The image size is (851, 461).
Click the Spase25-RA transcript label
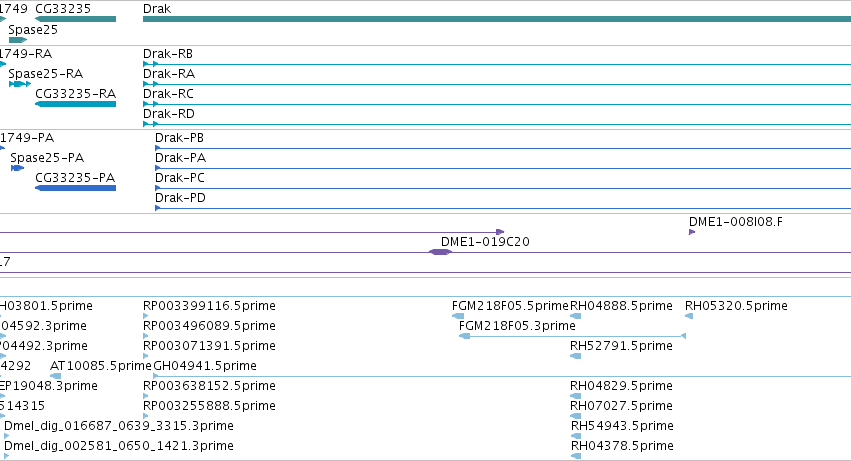[x=46, y=74]
